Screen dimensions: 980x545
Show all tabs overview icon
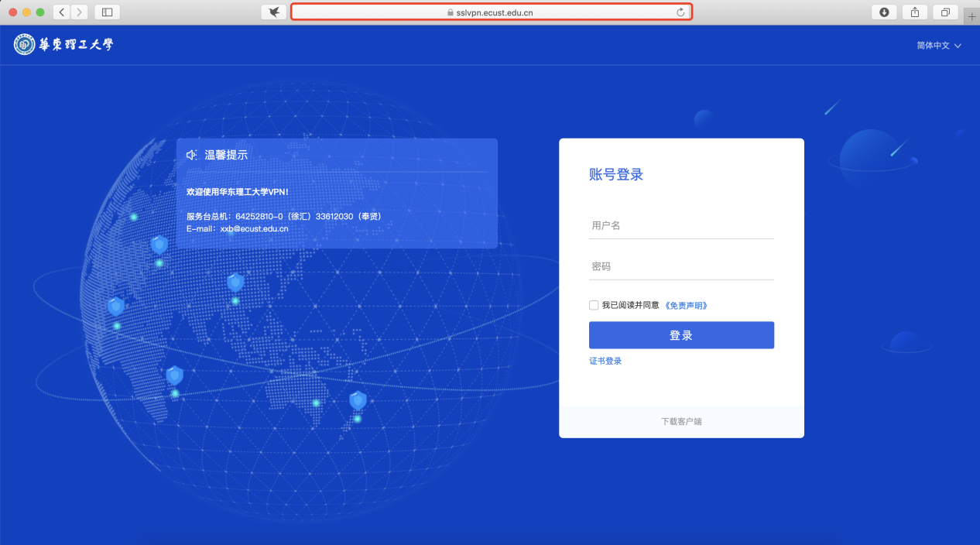coord(945,12)
